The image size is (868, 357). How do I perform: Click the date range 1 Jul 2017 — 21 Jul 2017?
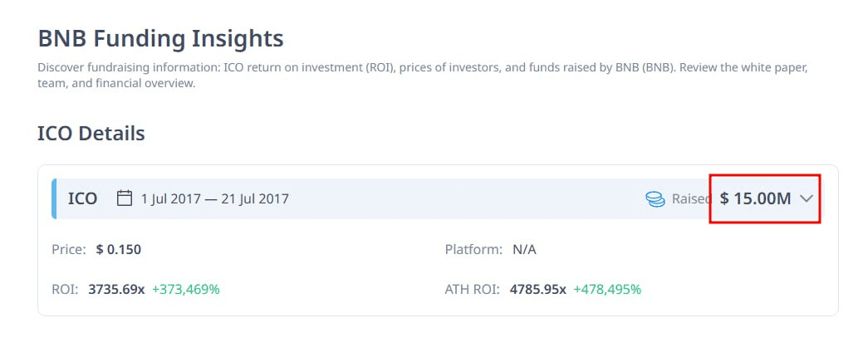tap(215, 198)
